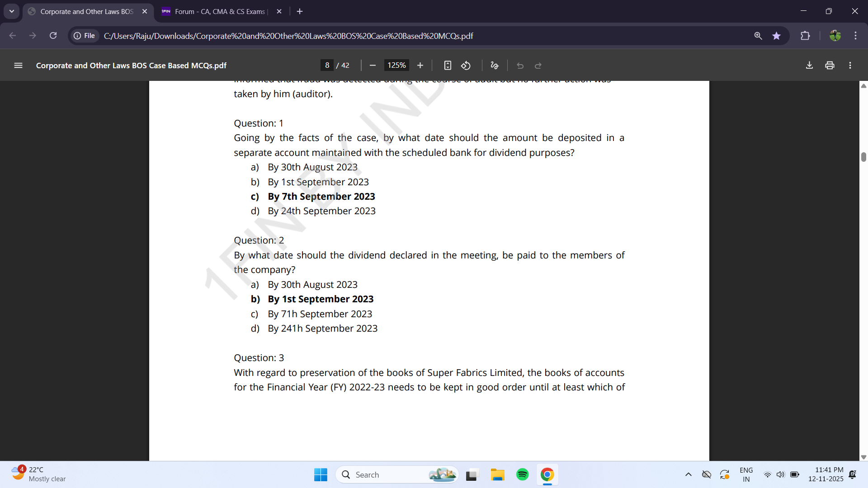Image resolution: width=868 pixels, height=488 pixels.
Task: Toggle the draw annotation tool
Action: tap(494, 66)
